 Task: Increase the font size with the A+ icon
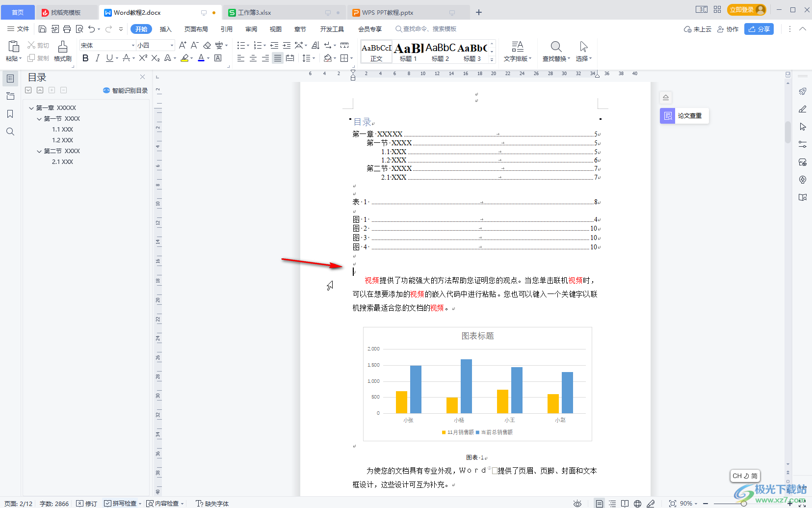point(183,45)
